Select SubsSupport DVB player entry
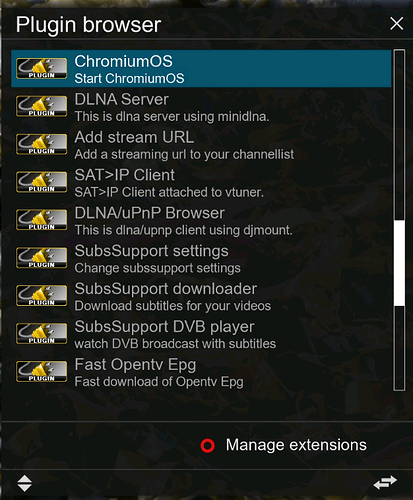Screen dimensions: 413x500 click(x=201, y=334)
